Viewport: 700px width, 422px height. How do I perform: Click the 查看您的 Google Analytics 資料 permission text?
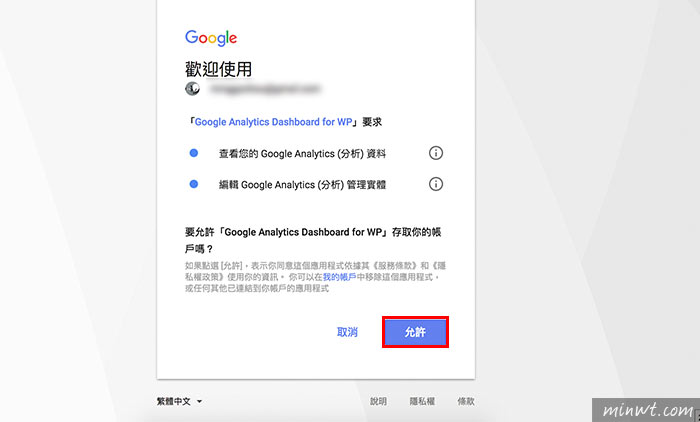[x=302, y=154]
